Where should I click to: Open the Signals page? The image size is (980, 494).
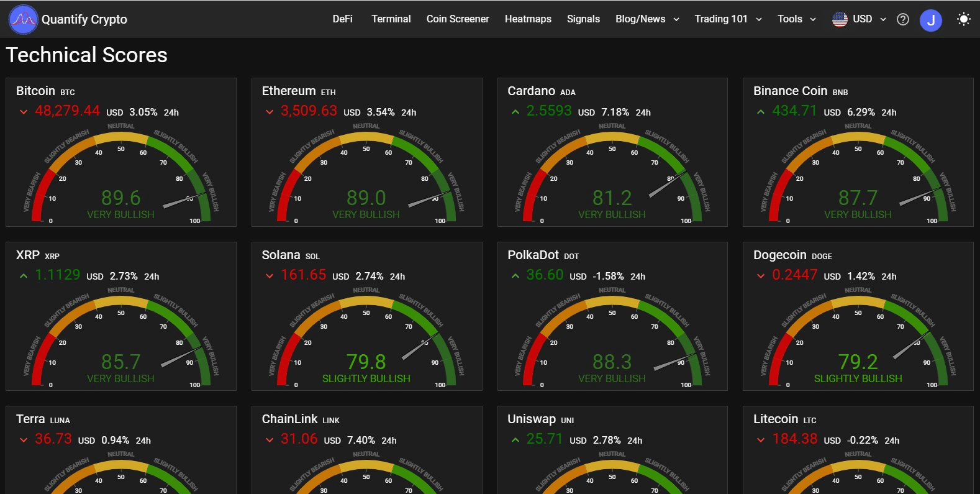pyautogui.click(x=583, y=19)
